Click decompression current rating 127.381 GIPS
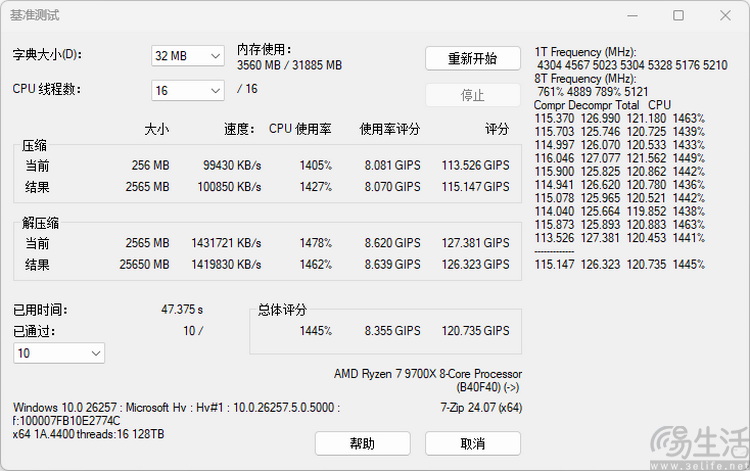Screen dimensions: 750x471 475,243
